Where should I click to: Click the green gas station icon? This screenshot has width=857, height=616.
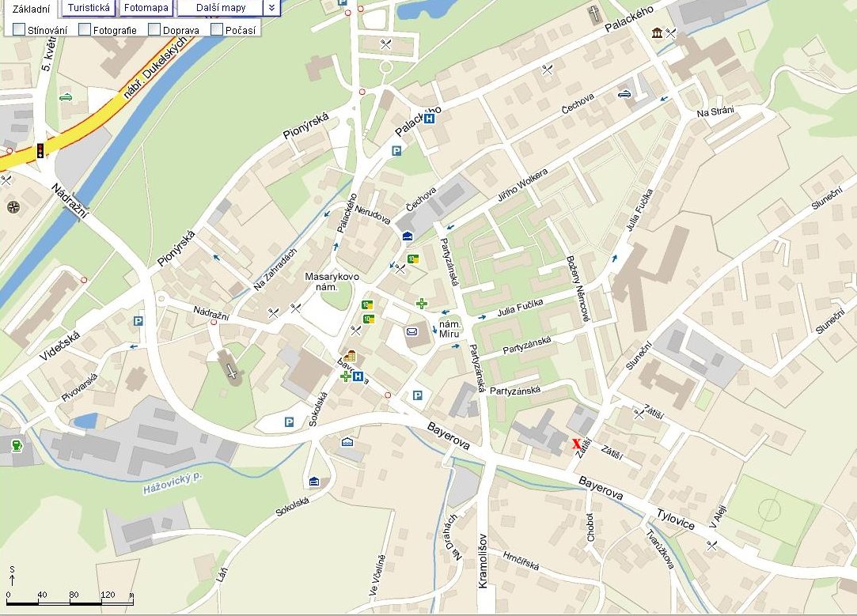coord(16,445)
